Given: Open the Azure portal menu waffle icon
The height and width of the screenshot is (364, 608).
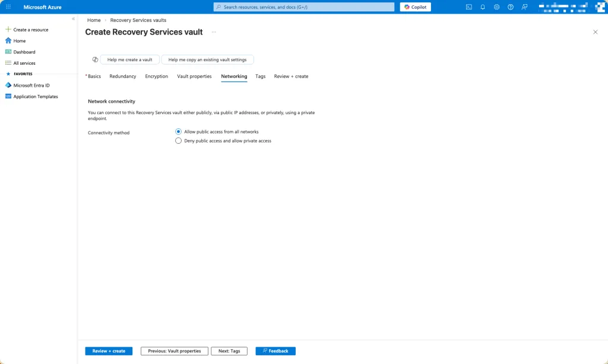Looking at the screenshot, I should (8, 7).
